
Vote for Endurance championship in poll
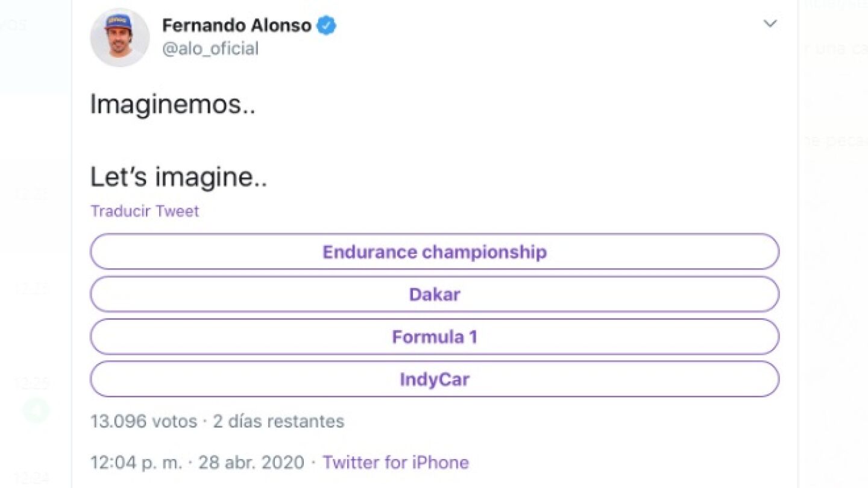(x=434, y=252)
